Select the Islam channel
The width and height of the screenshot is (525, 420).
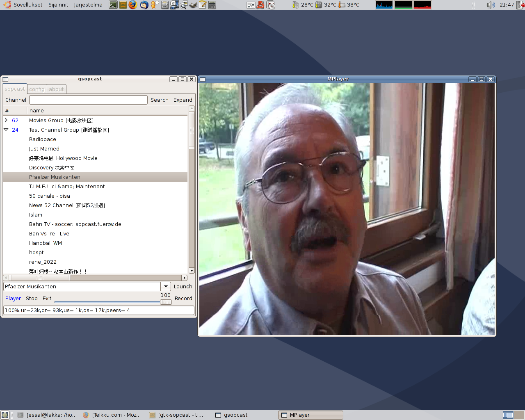[95, 215]
